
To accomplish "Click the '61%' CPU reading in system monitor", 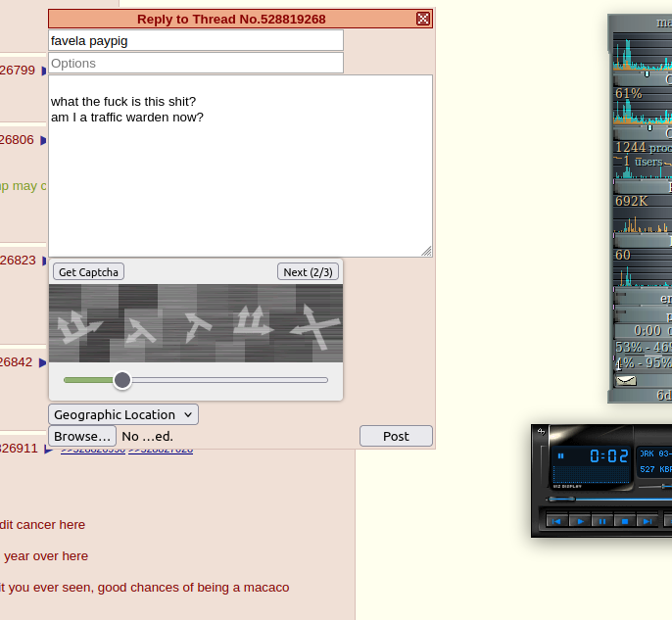I will 629,93.
